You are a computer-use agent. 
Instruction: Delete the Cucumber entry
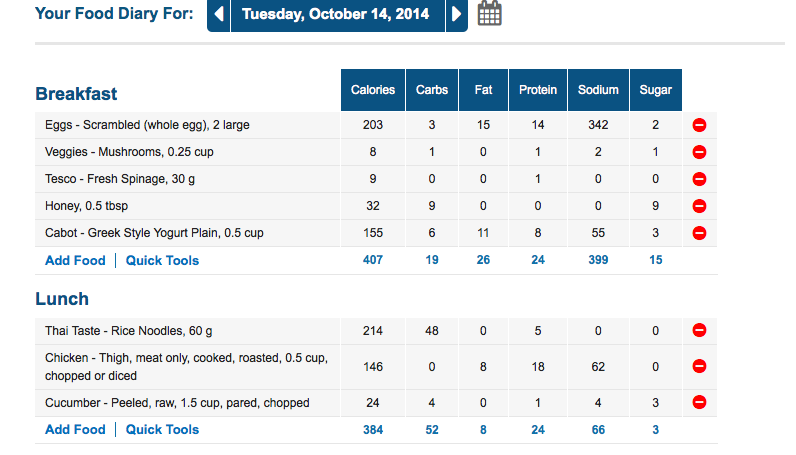tap(700, 403)
